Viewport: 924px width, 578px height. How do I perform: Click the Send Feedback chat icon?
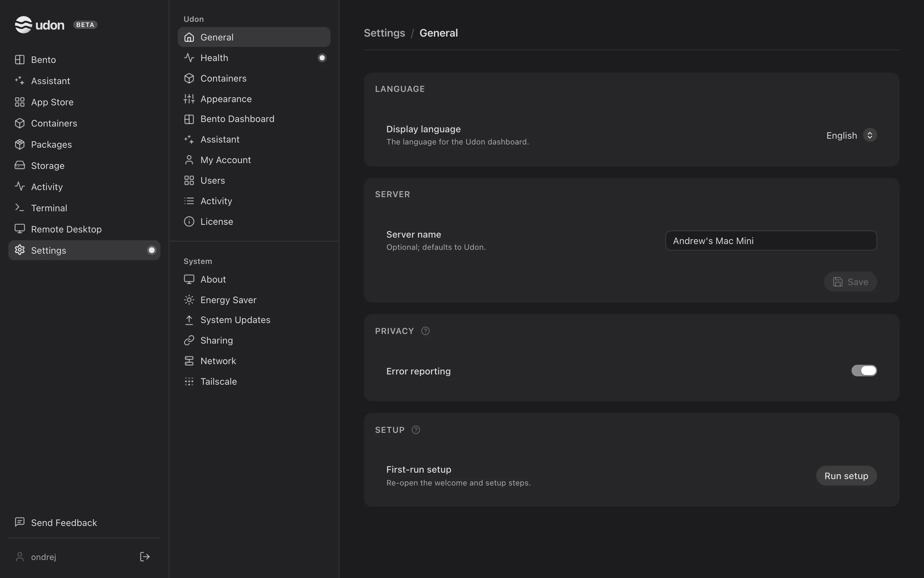point(20,522)
